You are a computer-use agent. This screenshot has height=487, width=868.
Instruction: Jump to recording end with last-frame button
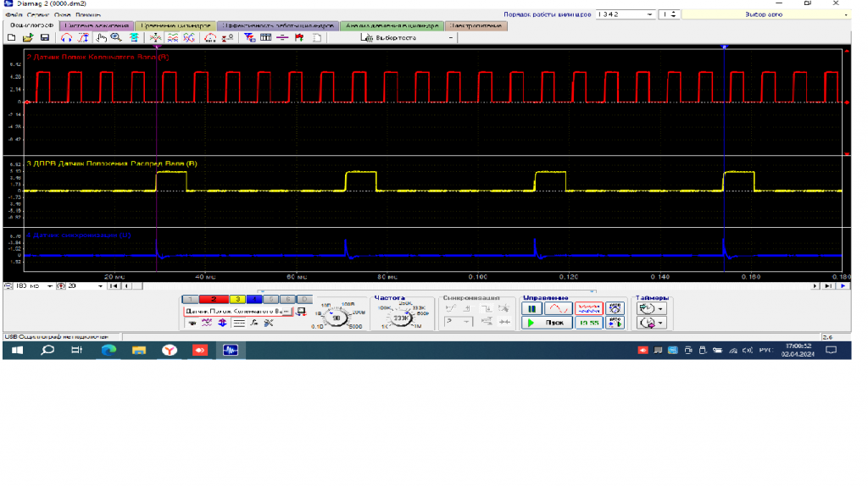828,286
